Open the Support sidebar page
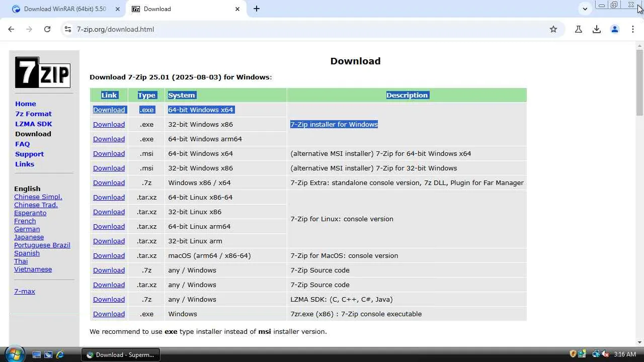 [x=29, y=154]
